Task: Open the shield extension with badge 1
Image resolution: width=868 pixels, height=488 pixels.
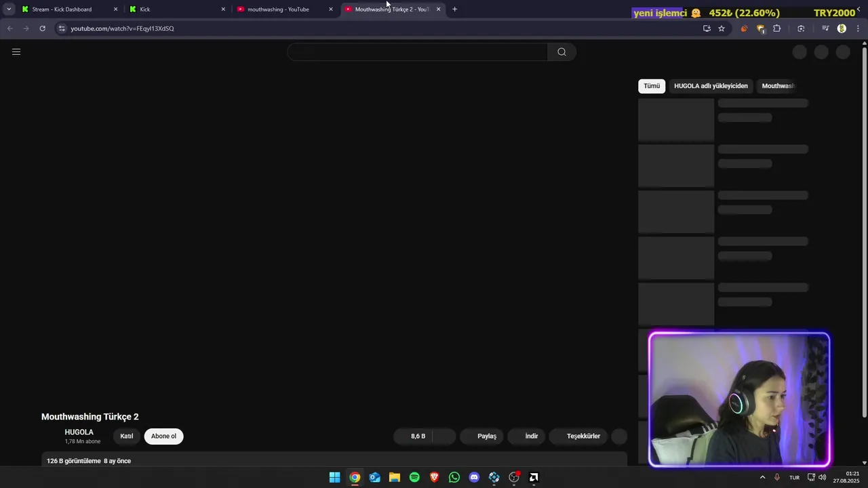Action: pos(760,28)
